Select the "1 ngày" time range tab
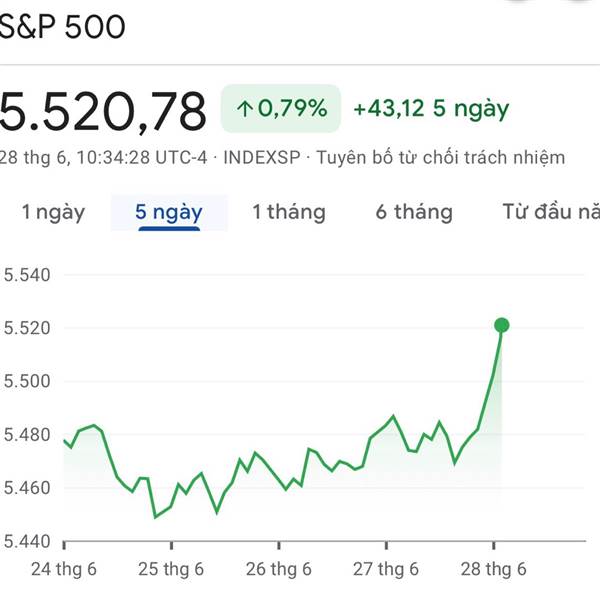This screenshot has width=600, height=600. coord(53,212)
